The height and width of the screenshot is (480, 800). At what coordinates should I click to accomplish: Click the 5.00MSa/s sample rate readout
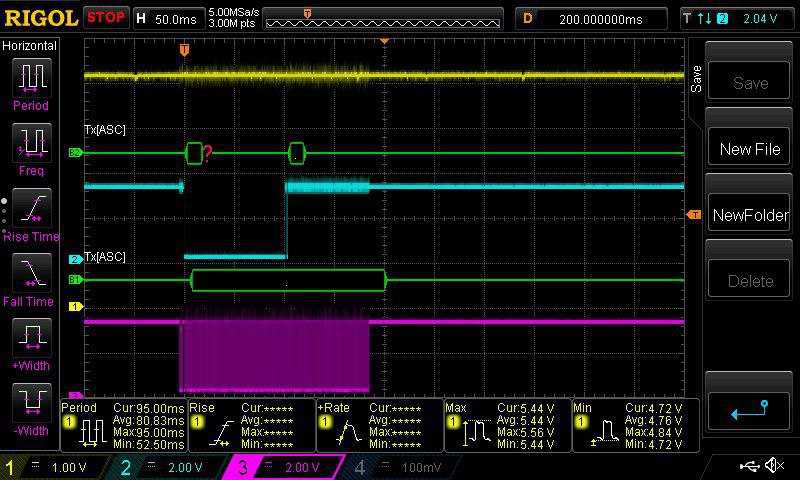pyautogui.click(x=233, y=12)
